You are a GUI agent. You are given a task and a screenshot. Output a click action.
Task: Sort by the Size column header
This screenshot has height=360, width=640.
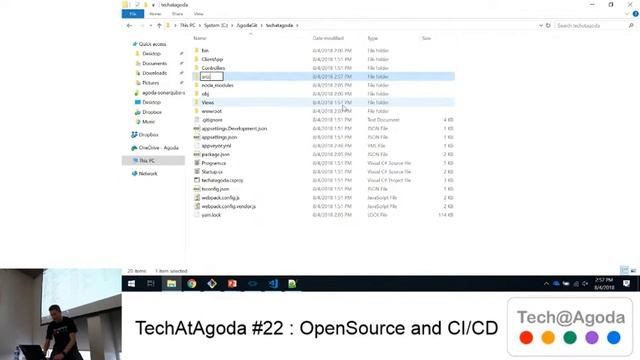tap(427, 38)
